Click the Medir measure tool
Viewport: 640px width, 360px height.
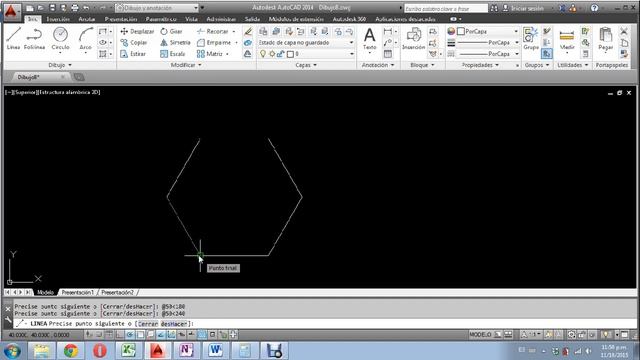coord(567,39)
